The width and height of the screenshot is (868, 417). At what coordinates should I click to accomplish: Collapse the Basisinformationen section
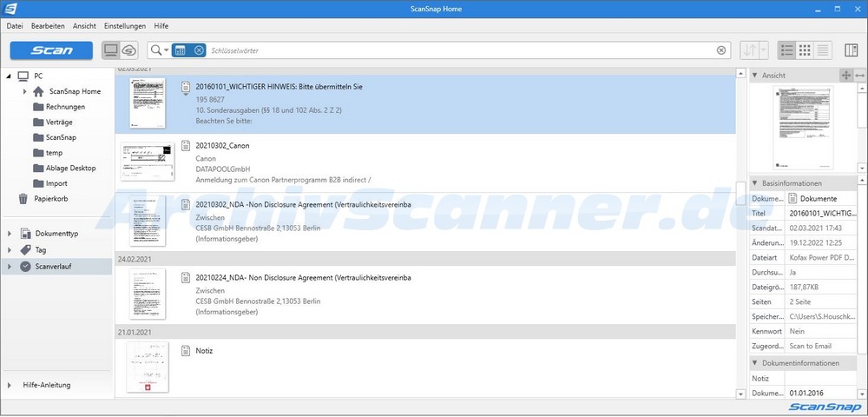[x=755, y=183]
